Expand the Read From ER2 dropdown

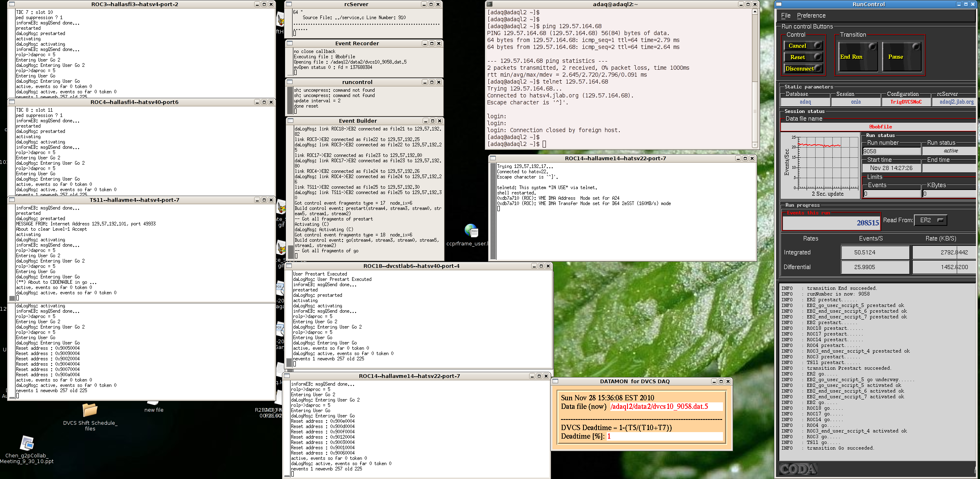[x=930, y=220]
